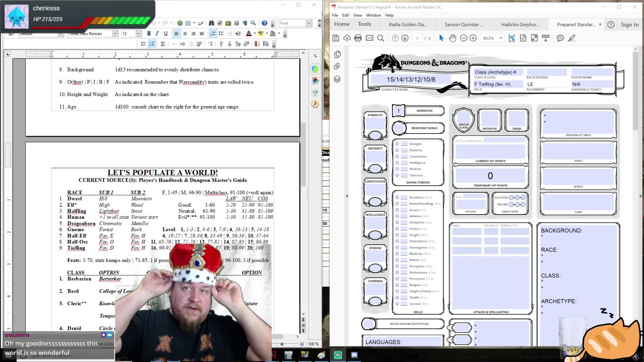This screenshot has height=362, width=644.
Task: Open the Navigator compass icon in Writer
Action: tap(220, 23)
